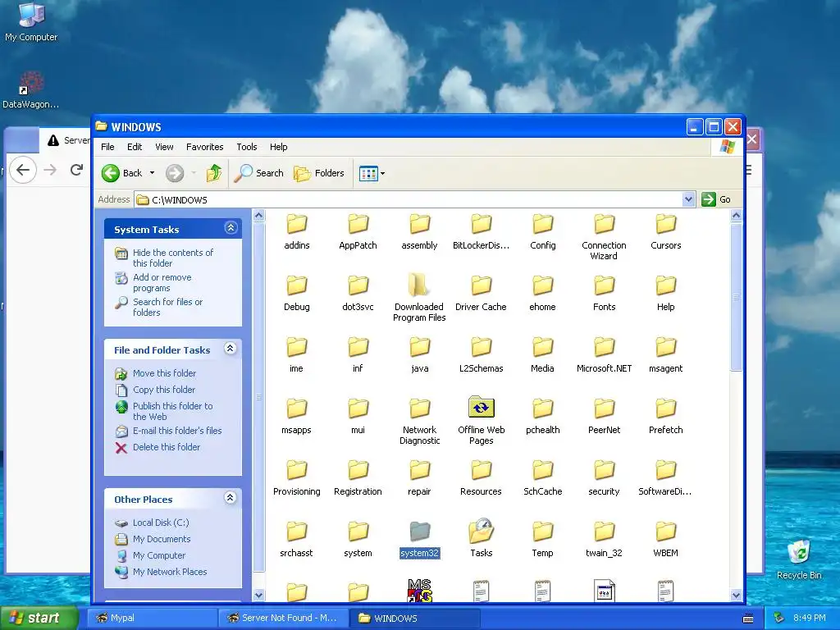The width and height of the screenshot is (840, 630).
Task: Go to My Network Places link
Action: [x=169, y=572]
